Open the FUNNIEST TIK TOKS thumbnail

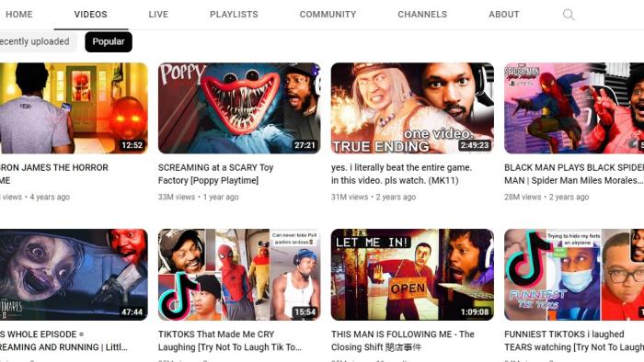(574, 275)
